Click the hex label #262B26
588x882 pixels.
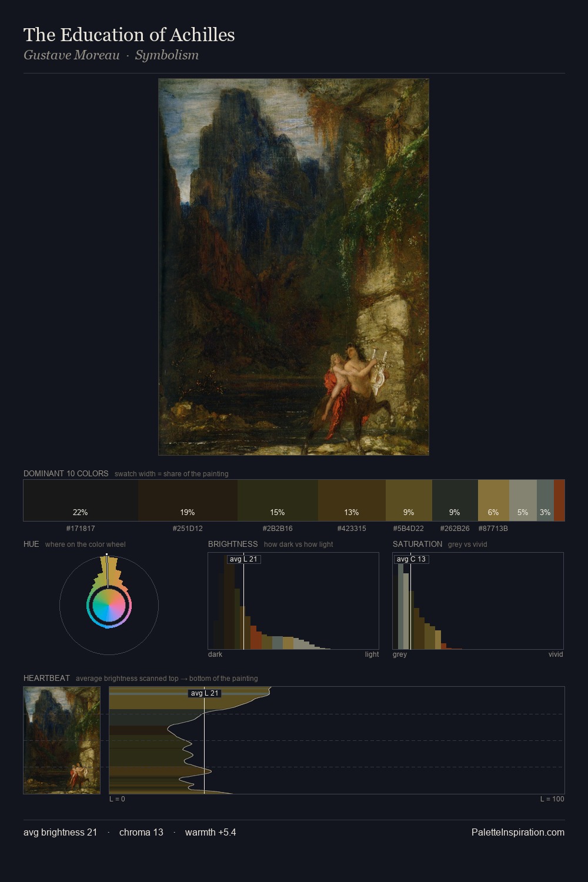click(455, 529)
